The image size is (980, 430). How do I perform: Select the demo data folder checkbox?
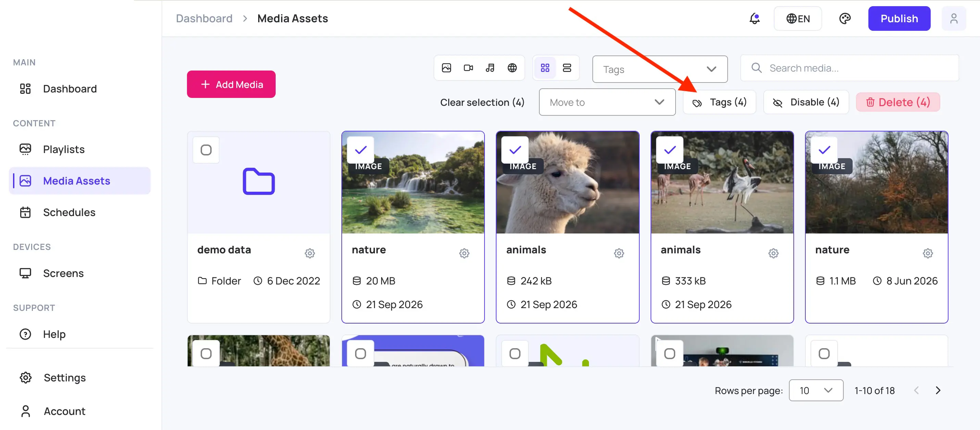tap(206, 150)
